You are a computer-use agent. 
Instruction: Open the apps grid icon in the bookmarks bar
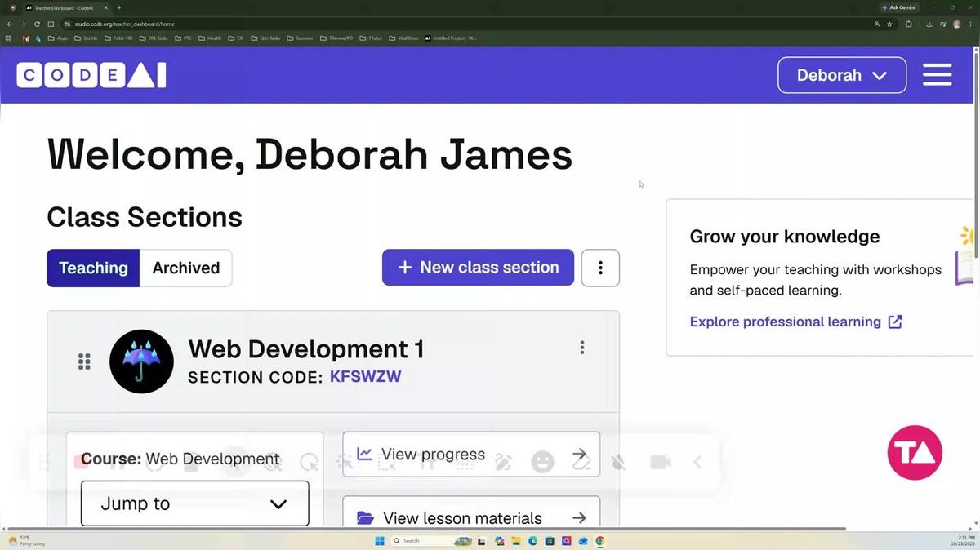9,38
